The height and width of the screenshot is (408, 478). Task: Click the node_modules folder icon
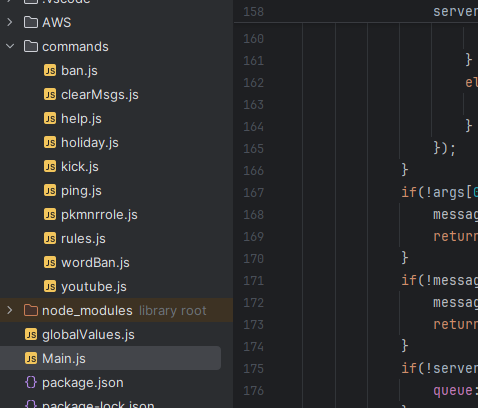pyautogui.click(x=31, y=310)
